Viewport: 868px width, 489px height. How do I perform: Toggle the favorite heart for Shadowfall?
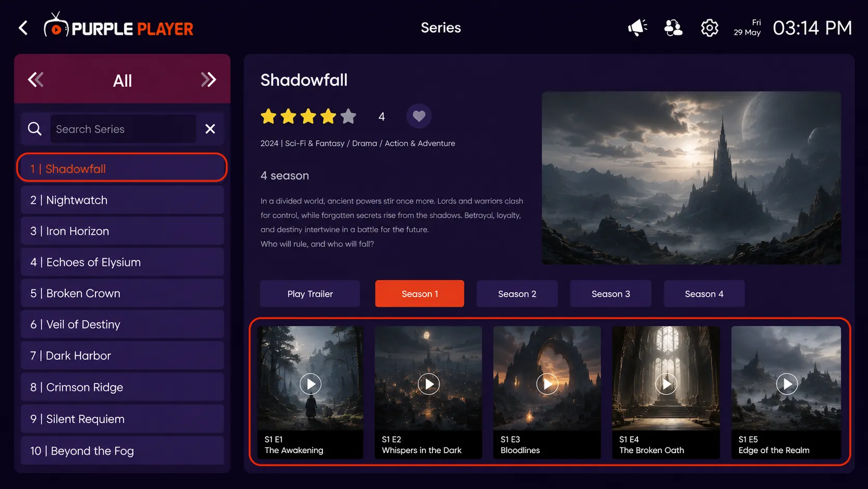tap(419, 116)
